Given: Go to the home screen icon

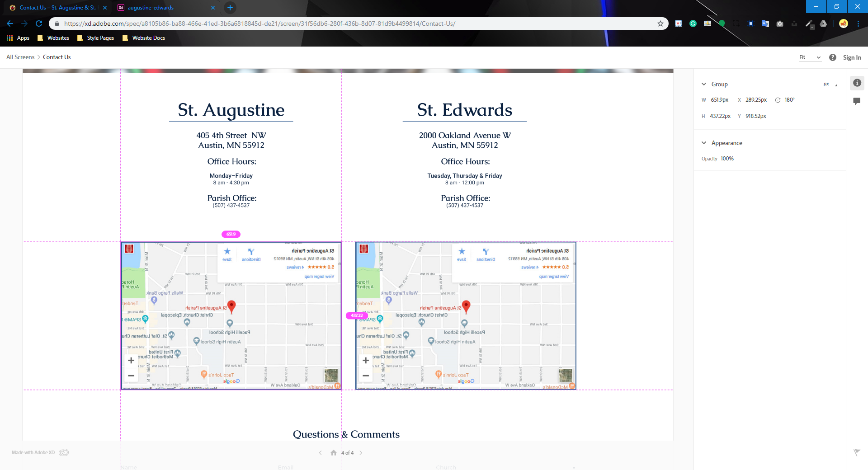Looking at the screenshot, I should pyautogui.click(x=334, y=453).
